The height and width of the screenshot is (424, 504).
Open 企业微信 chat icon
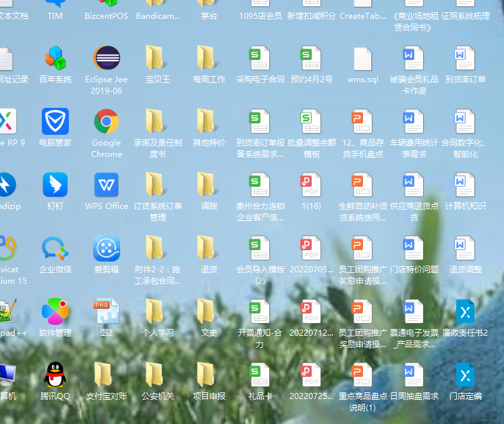tap(55, 249)
